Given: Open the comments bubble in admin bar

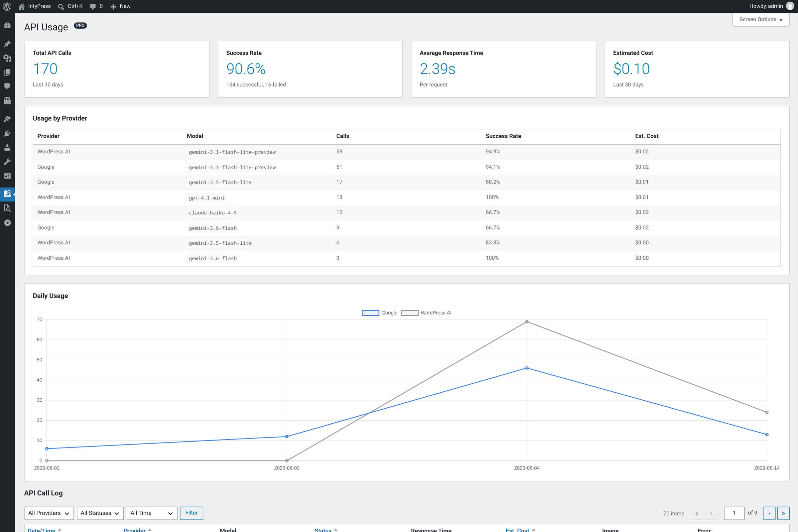Looking at the screenshot, I should pyautogui.click(x=96, y=6).
